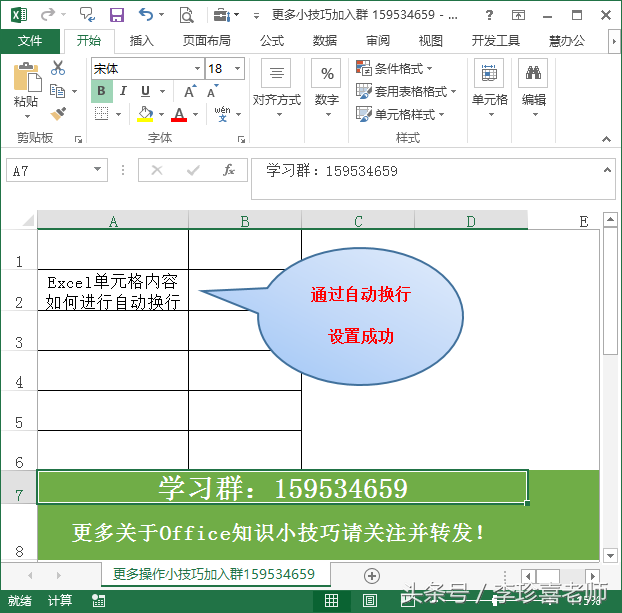Click the speech bubble shape 通过自动换行
This screenshot has width=622, height=613.
click(360, 316)
